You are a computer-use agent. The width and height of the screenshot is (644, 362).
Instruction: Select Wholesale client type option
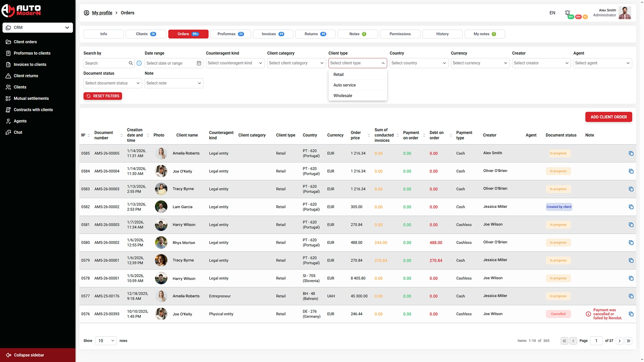[342, 96]
